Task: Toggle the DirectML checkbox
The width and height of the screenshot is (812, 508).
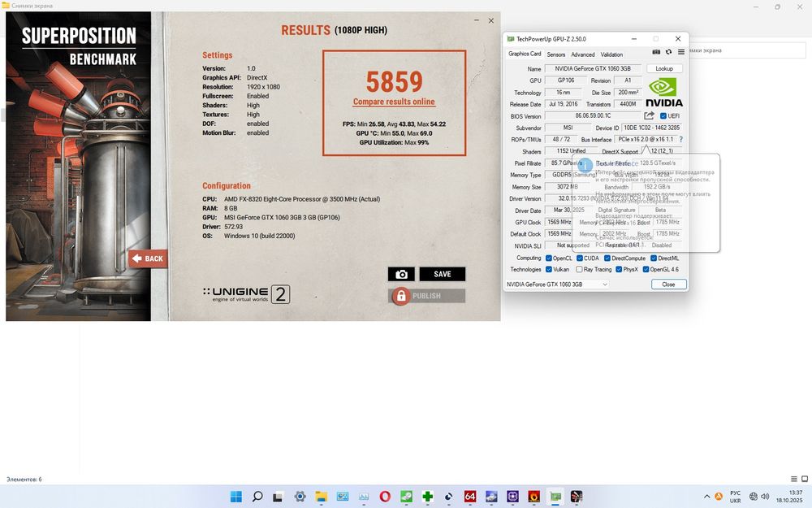Action: [x=654, y=258]
